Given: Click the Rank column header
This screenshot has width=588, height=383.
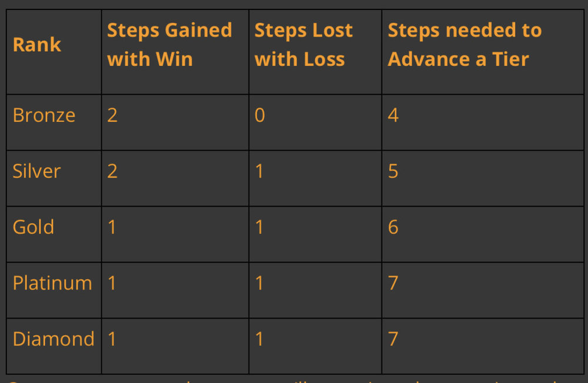Looking at the screenshot, I should (36, 45).
